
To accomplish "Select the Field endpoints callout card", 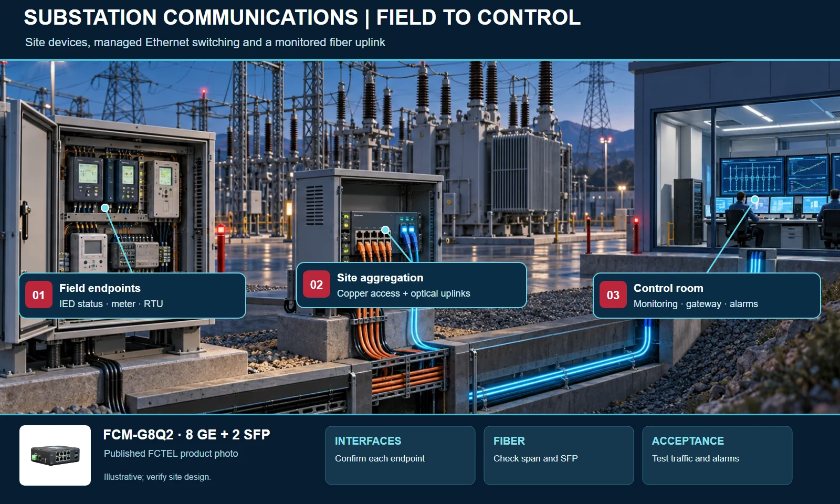I will click(x=132, y=296).
